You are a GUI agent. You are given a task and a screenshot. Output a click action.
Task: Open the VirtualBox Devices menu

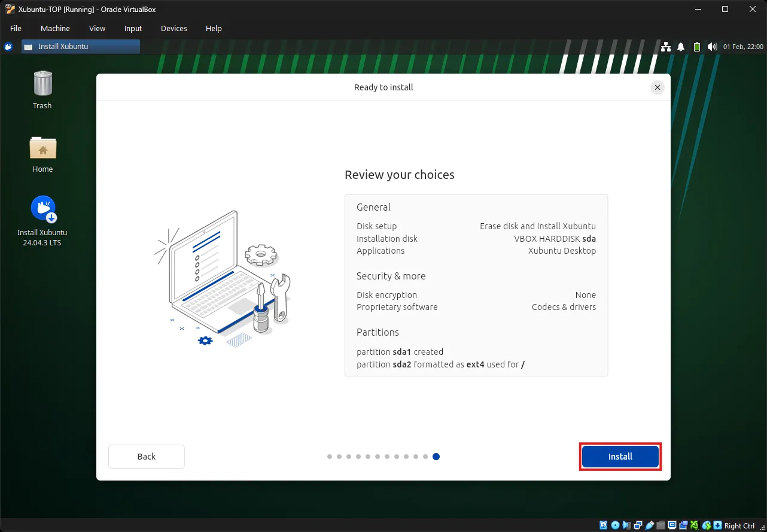pyautogui.click(x=174, y=28)
